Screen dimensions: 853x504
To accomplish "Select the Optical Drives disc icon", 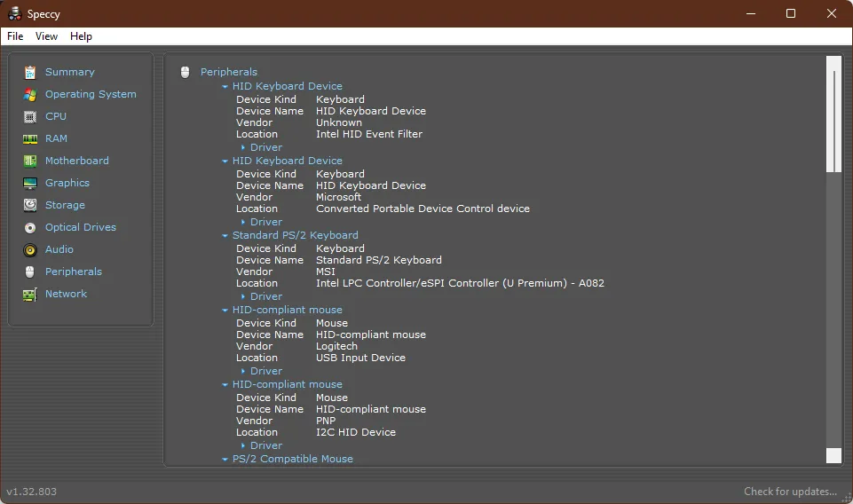I will [30, 227].
